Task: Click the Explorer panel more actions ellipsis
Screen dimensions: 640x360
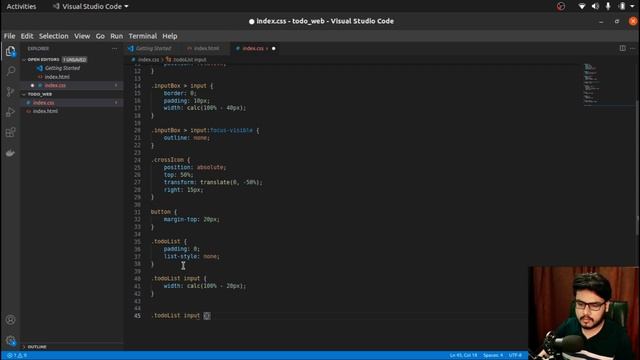Action: point(114,48)
